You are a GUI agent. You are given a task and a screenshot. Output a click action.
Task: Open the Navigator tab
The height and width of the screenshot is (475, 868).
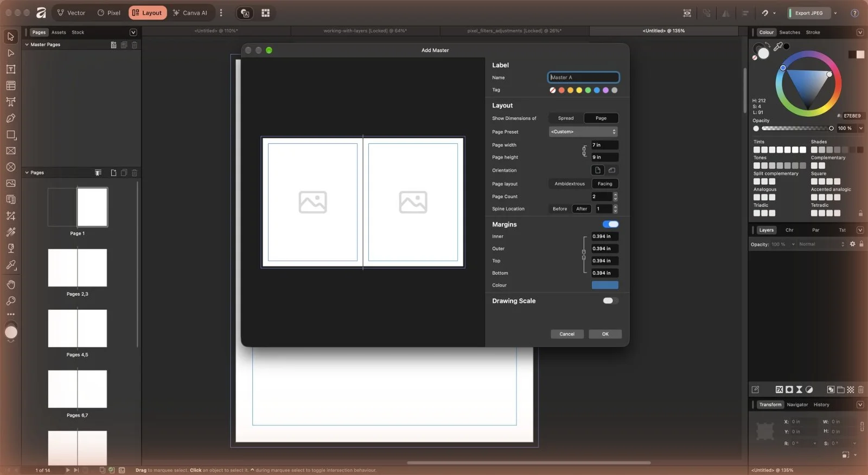(797, 404)
